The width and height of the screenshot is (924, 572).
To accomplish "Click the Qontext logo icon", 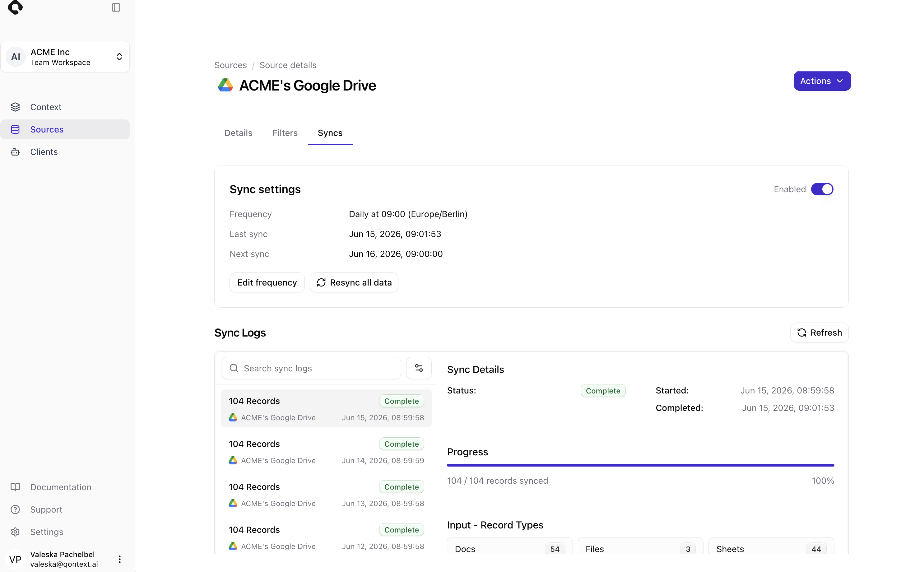I will [15, 7].
